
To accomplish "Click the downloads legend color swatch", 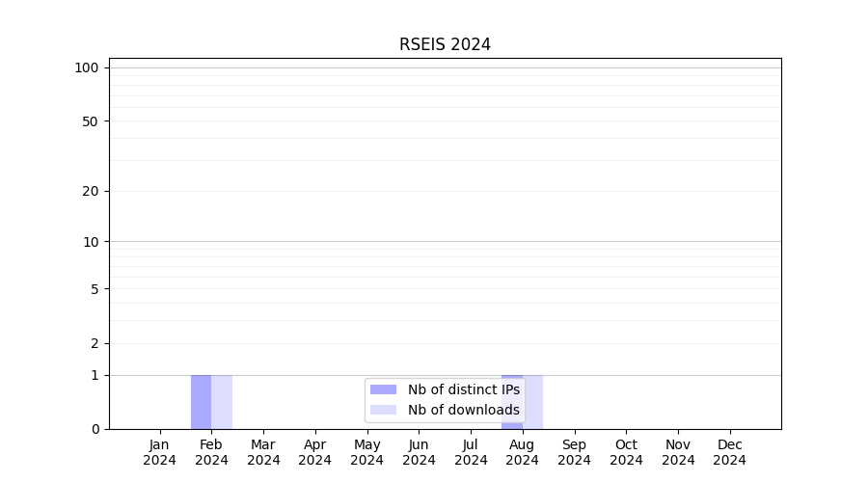I will point(383,410).
